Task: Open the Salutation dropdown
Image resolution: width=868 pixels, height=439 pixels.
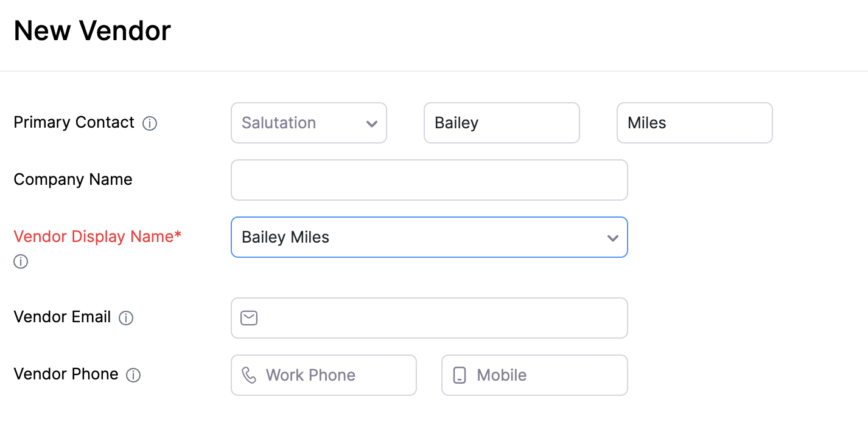Action: point(309,123)
